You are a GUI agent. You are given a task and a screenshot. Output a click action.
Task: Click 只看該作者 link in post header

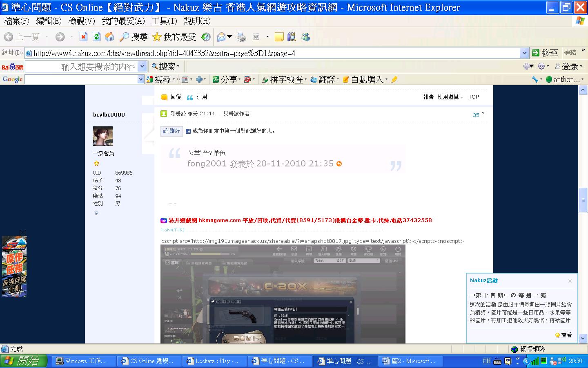[x=236, y=114]
